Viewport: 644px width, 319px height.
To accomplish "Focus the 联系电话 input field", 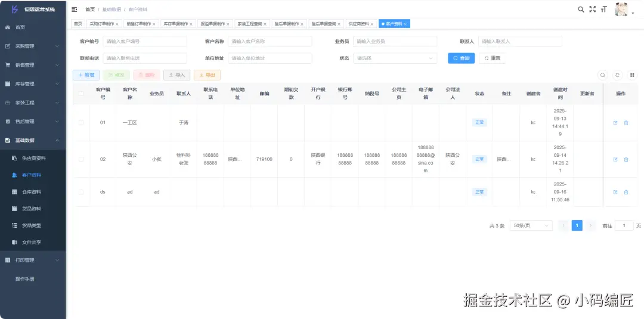I will coord(144,58).
